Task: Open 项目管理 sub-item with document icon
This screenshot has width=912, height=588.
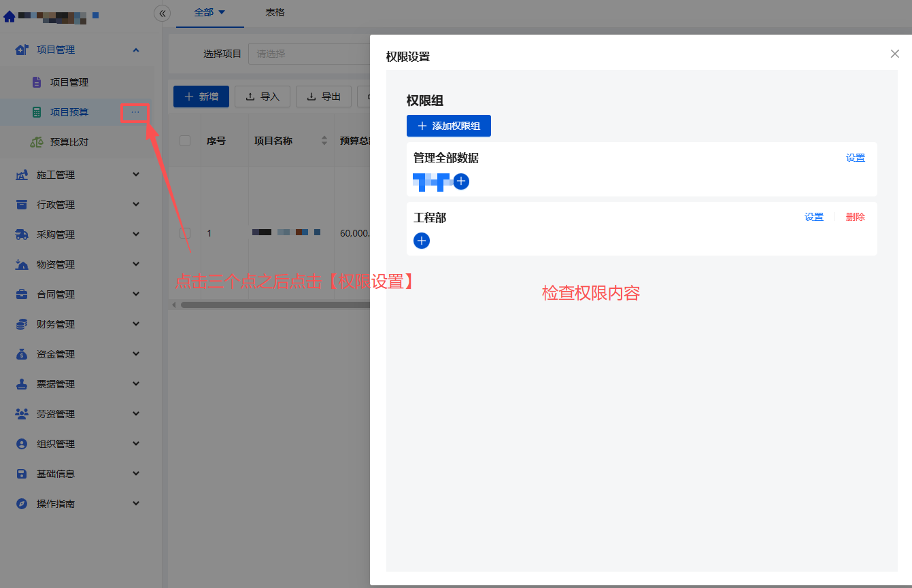Action: point(69,82)
